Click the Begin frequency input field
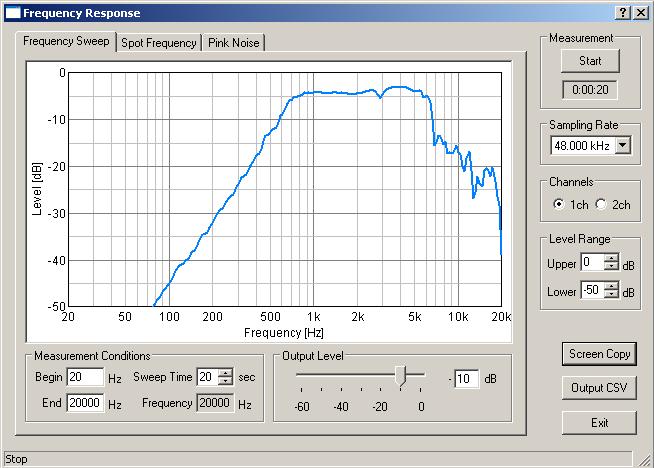The height and width of the screenshot is (468, 654). (85, 378)
